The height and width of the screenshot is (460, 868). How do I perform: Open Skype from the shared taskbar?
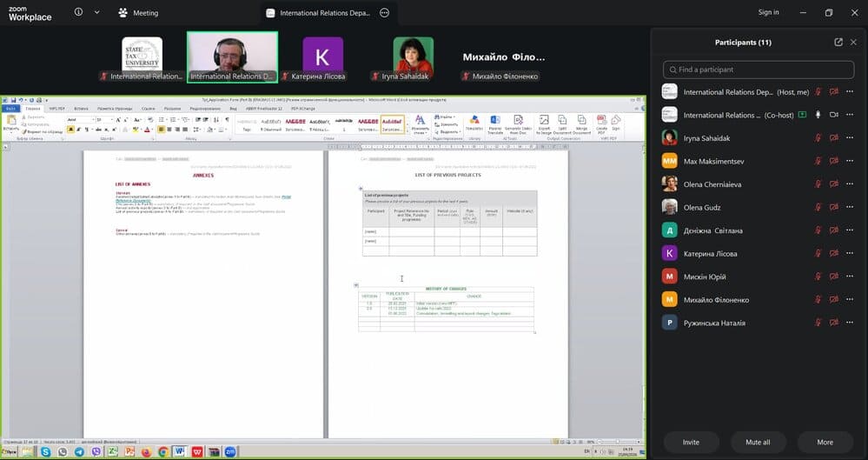[45, 451]
